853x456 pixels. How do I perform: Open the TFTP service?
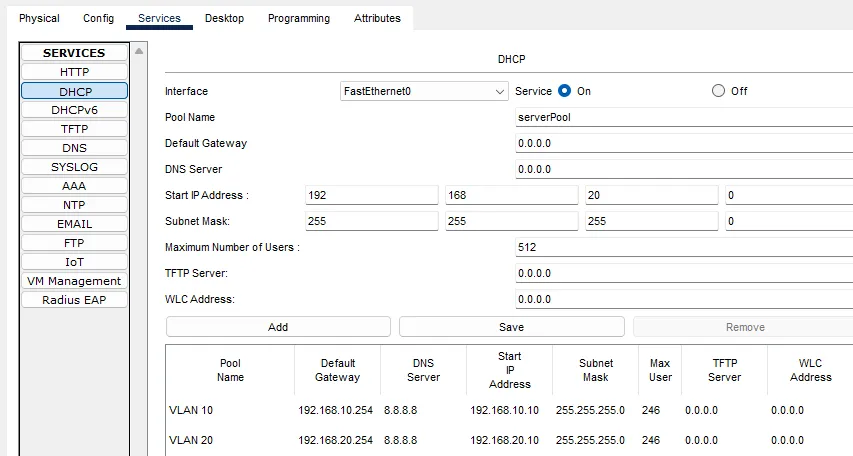[x=75, y=129]
